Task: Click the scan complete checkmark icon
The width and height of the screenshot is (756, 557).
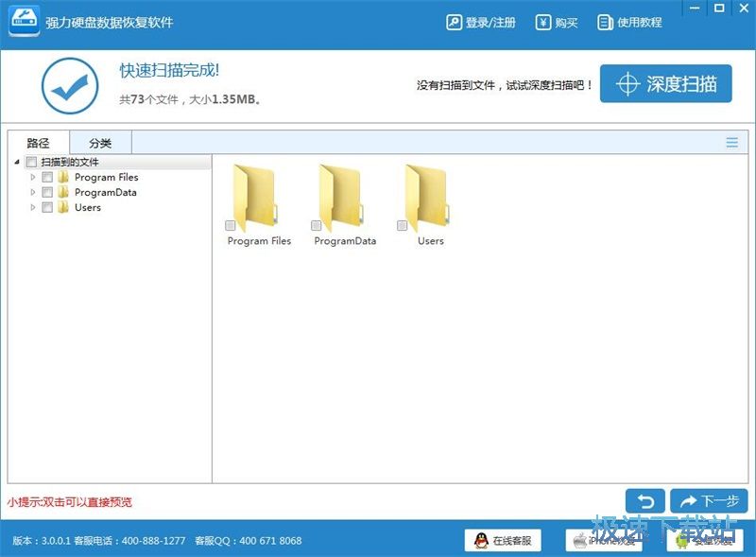Action: coord(70,86)
